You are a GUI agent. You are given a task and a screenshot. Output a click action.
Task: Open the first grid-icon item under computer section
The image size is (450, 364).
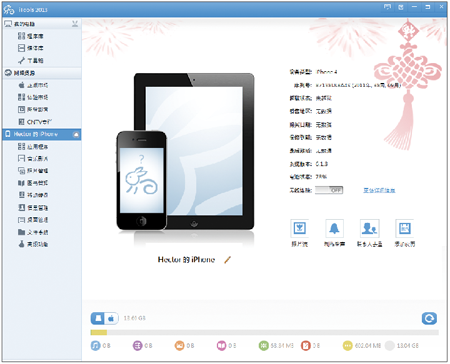31,36
